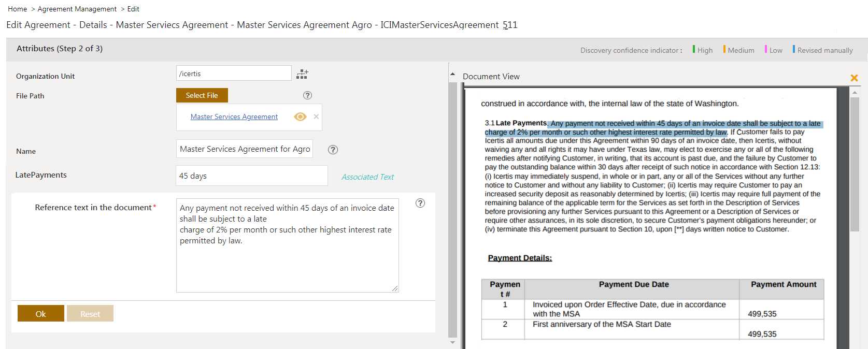Click the Associated Text link
The height and width of the screenshot is (349, 868).
[x=367, y=177]
